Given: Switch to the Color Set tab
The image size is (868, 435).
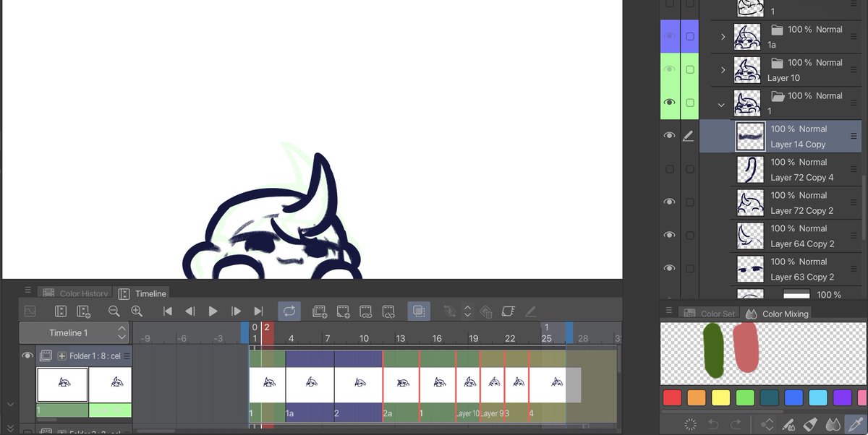Looking at the screenshot, I should point(708,314).
